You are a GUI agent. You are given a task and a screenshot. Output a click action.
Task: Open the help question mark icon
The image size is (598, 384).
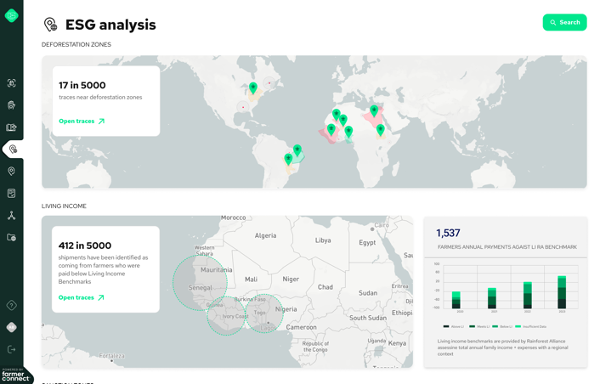[x=11, y=305]
